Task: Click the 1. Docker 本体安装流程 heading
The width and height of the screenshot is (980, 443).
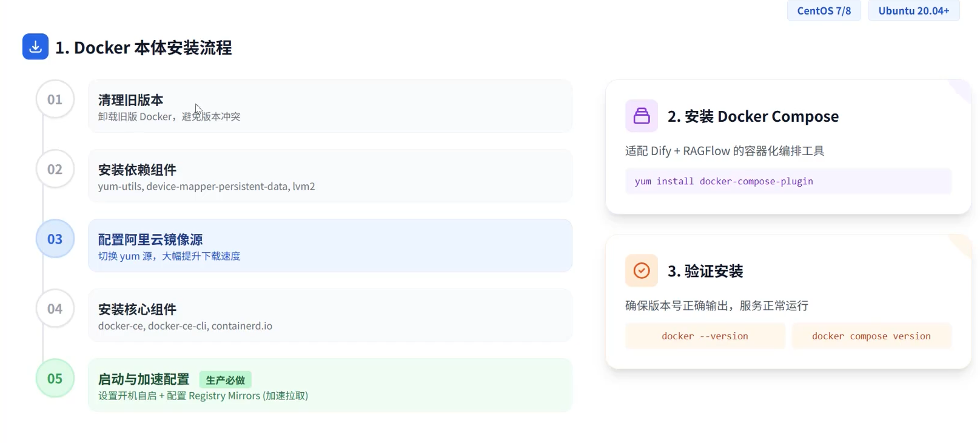Action: [x=144, y=47]
